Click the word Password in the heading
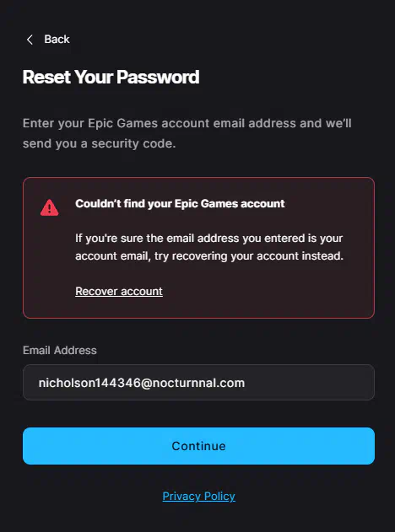This screenshot has height=532, width=395. 158,77
